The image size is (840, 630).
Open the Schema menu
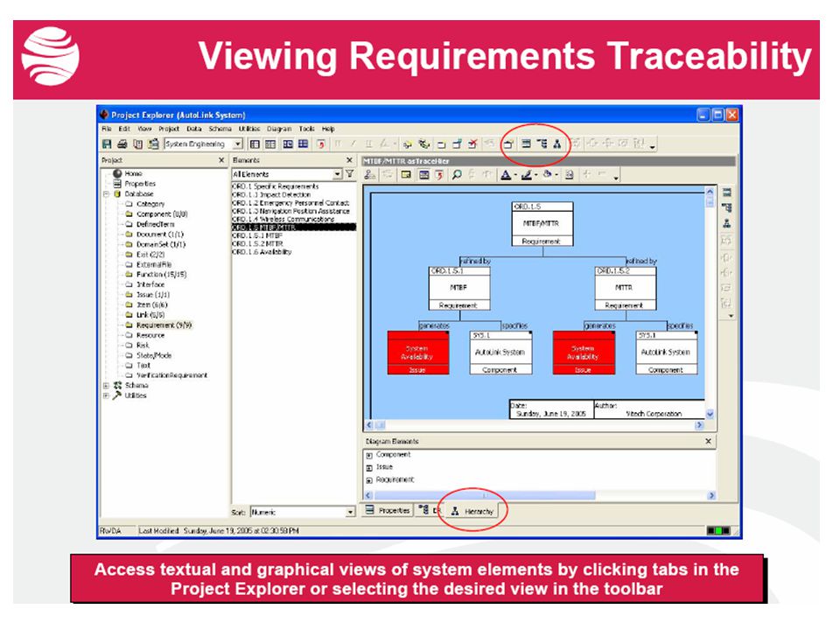coord(220,129)
